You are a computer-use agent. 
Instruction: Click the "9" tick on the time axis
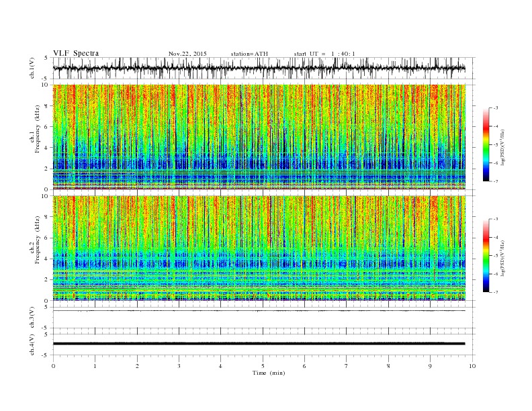(430, 366)
